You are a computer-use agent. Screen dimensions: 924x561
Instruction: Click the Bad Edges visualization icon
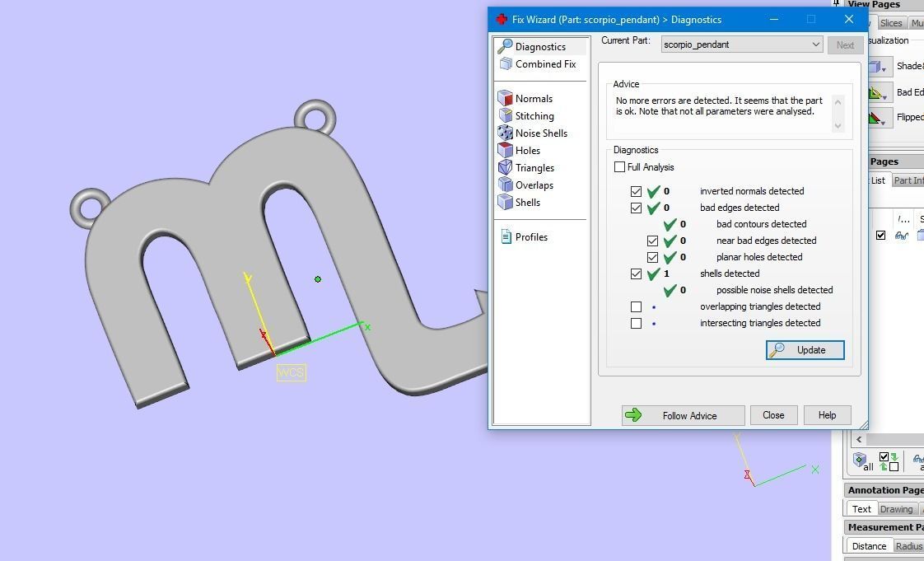[875, 92]
